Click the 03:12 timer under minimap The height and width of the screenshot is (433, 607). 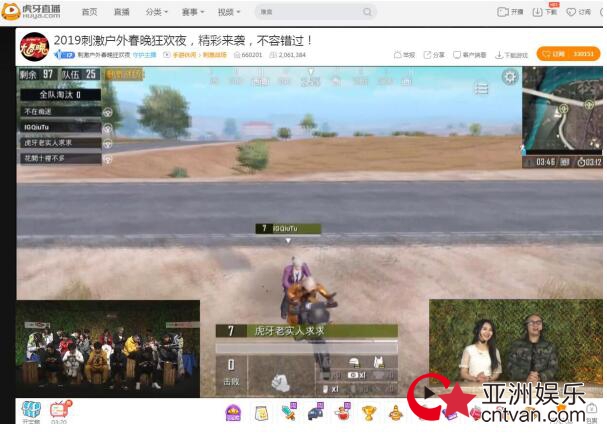tap(589, 163)
